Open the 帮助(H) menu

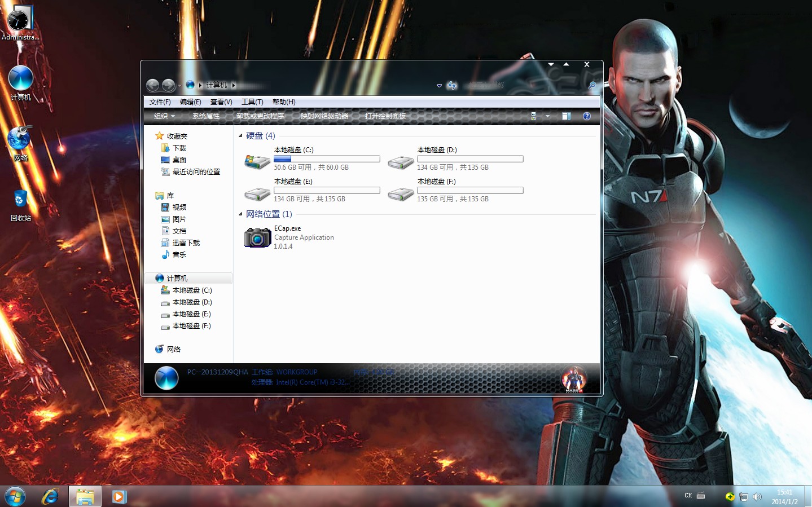coord(284,102)
